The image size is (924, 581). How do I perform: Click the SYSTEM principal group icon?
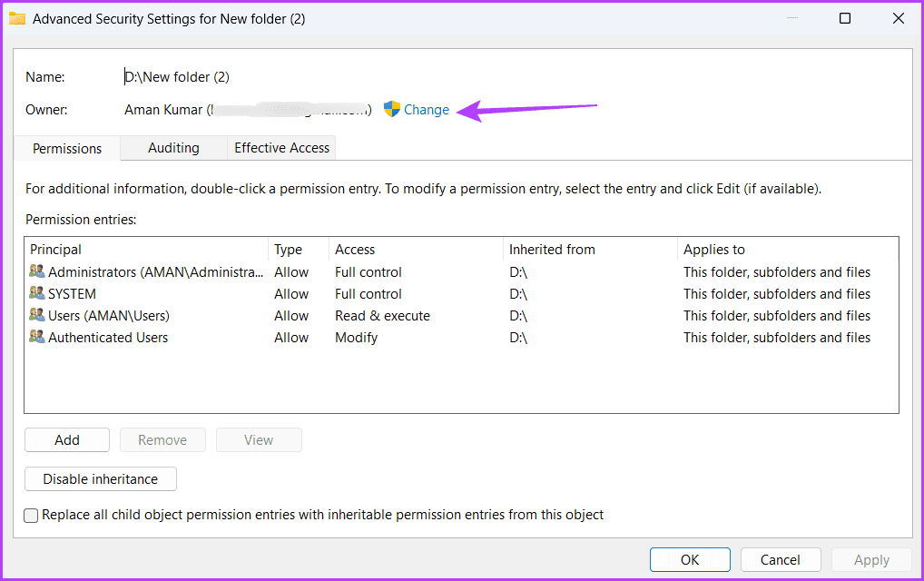point(36,293)
